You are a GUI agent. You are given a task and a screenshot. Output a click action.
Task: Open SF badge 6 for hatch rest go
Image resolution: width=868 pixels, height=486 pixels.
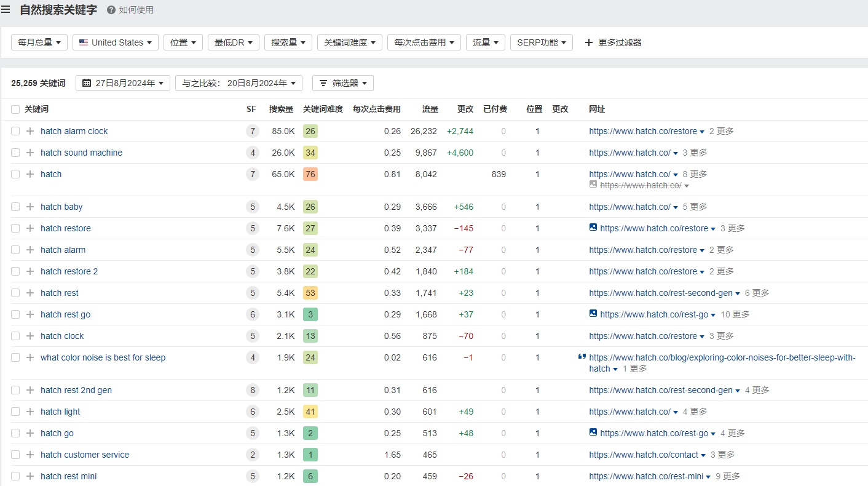pos(252,314)
